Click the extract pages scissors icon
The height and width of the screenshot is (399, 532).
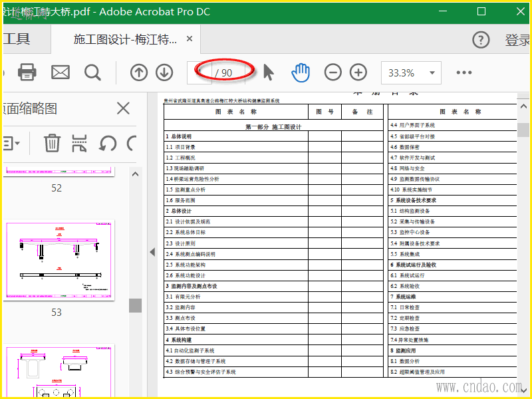pos(79,143)
